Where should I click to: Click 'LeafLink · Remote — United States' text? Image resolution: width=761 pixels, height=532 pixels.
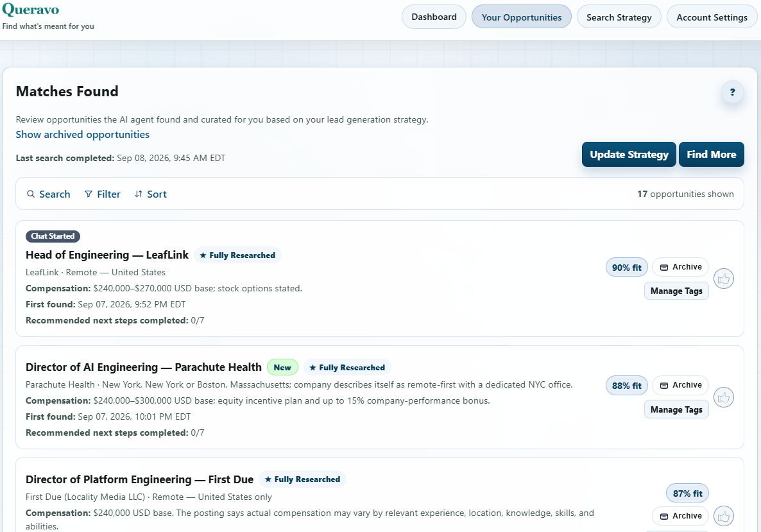(96, 272)
